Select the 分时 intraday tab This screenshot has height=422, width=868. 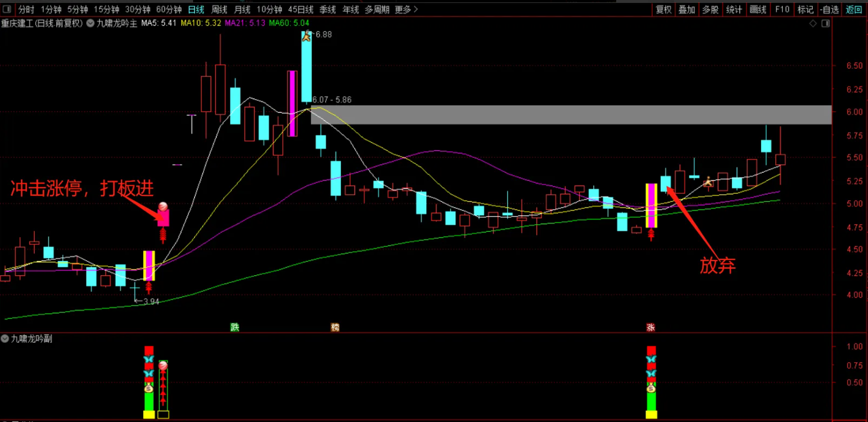pos(26,9)
